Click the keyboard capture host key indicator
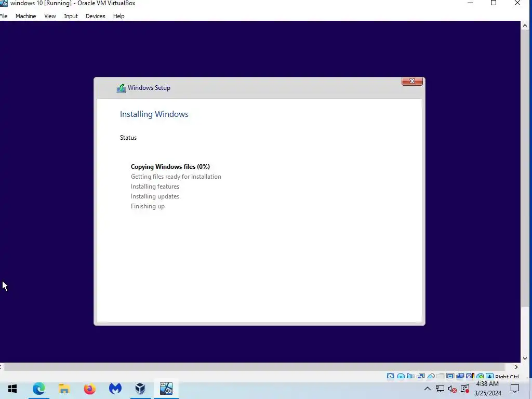Viewport: 532px width, 399px height. 489,376
